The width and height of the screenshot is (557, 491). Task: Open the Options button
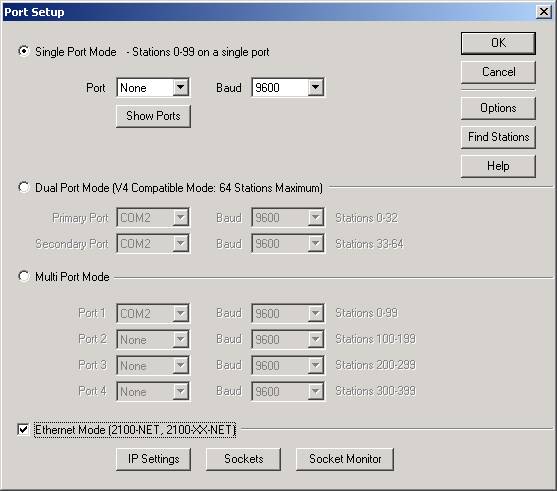498,108
